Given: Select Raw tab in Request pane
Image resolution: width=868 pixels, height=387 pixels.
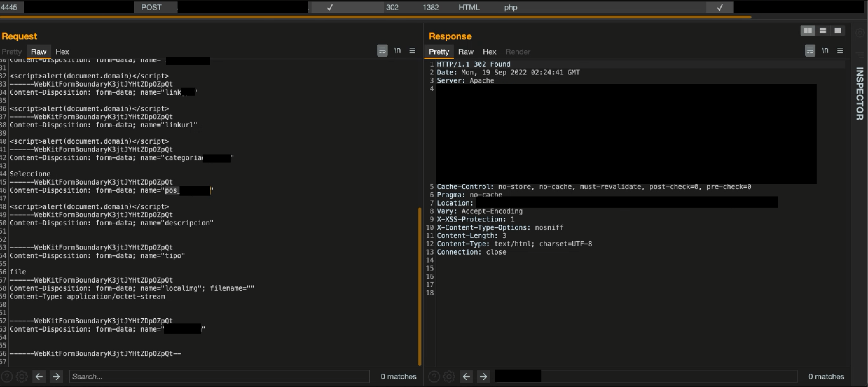Looking at the screenshot, I should point(39,52).
